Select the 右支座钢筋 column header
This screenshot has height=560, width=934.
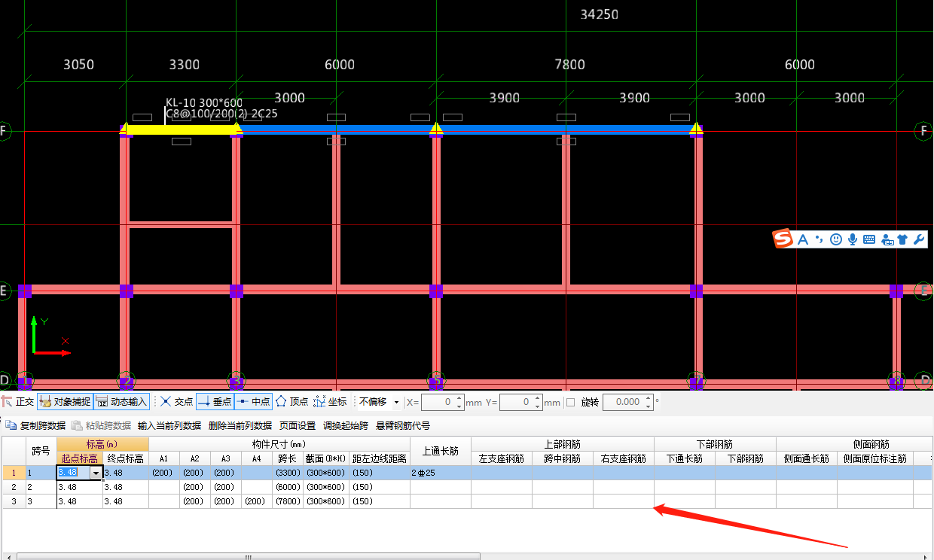[x=624, y=458]
